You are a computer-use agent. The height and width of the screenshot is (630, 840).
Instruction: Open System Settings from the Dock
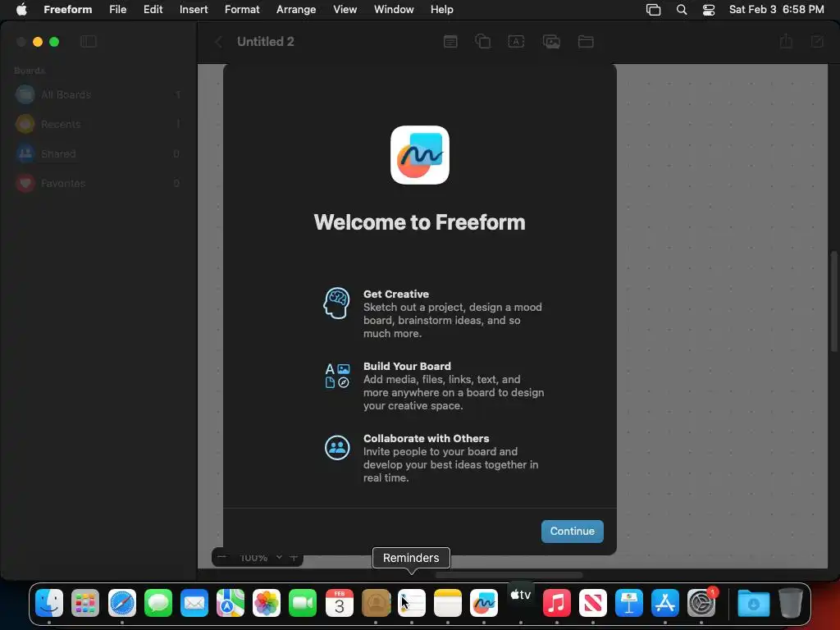[x=701, y=603]
